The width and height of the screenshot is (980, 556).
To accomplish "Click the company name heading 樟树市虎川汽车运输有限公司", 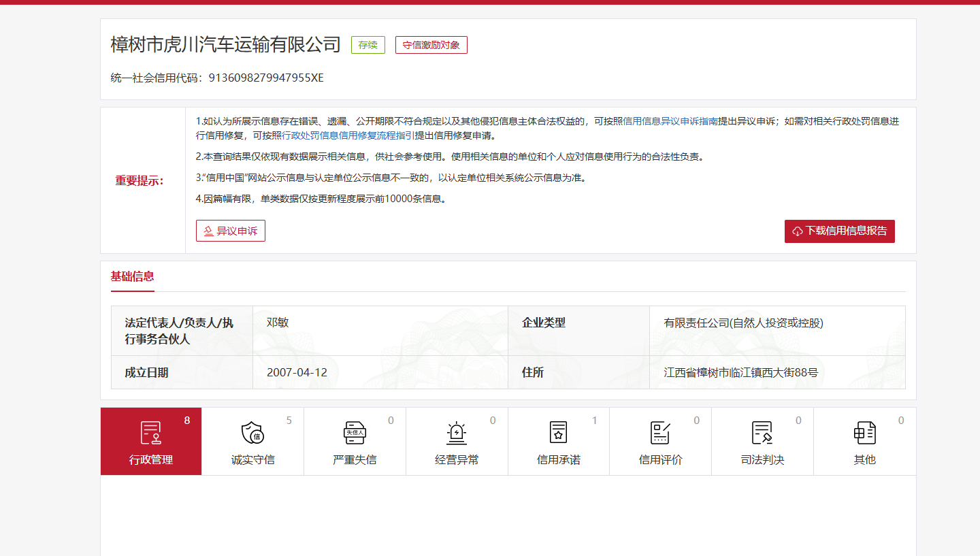I will pyautogui.click(x=225, y=45).
